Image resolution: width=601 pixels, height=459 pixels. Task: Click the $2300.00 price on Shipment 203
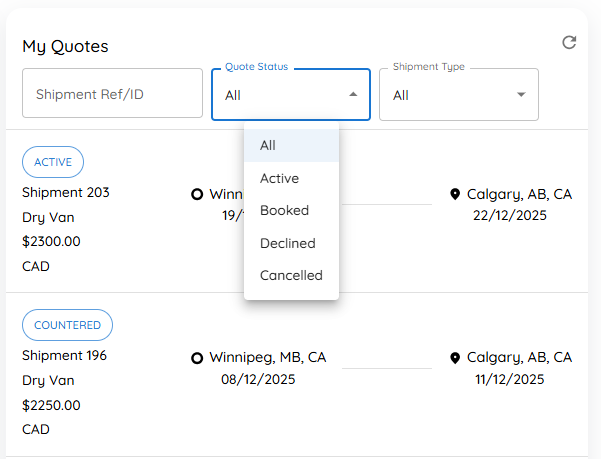[51, 241]
